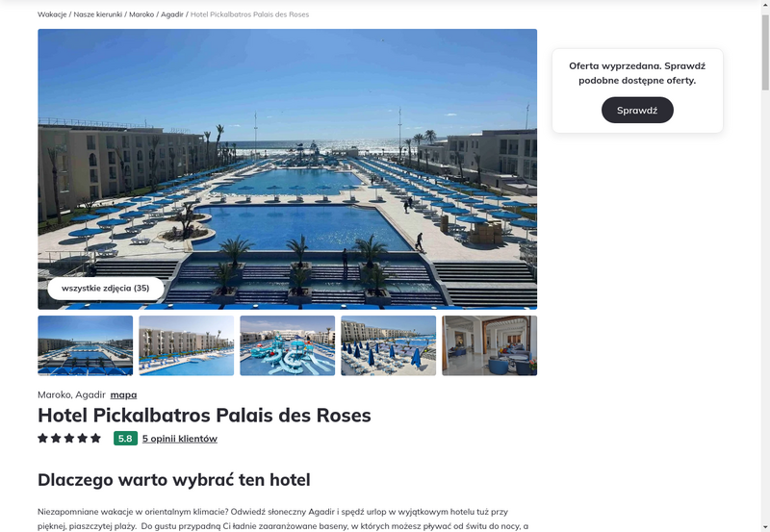The height and width of the screenshot is (532, 770).
Task: Open all photos via wszystkie zdjęcia (35)
Action: click(106, 288)
